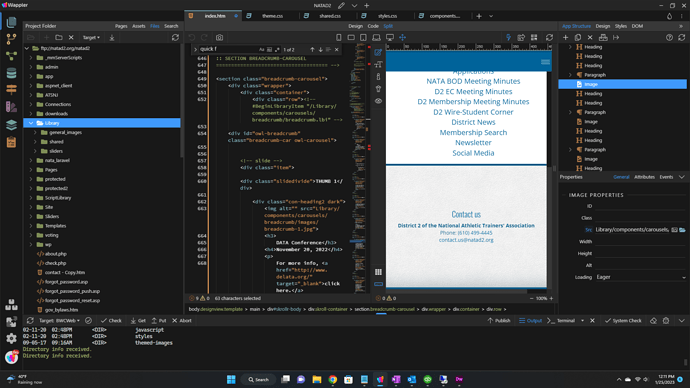Screen dimensions: 690x388
Task: Toggle whole word option in find bar
Action: click(269, 49)
